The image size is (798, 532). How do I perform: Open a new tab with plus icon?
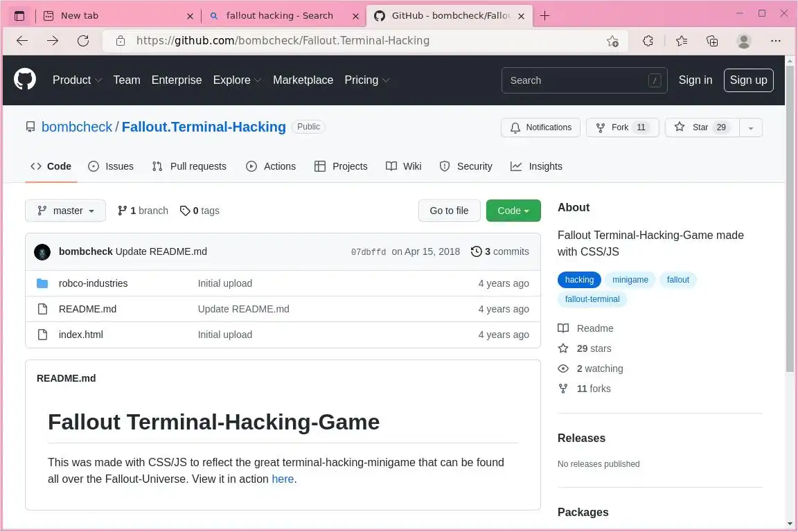[x=544, y=16]
